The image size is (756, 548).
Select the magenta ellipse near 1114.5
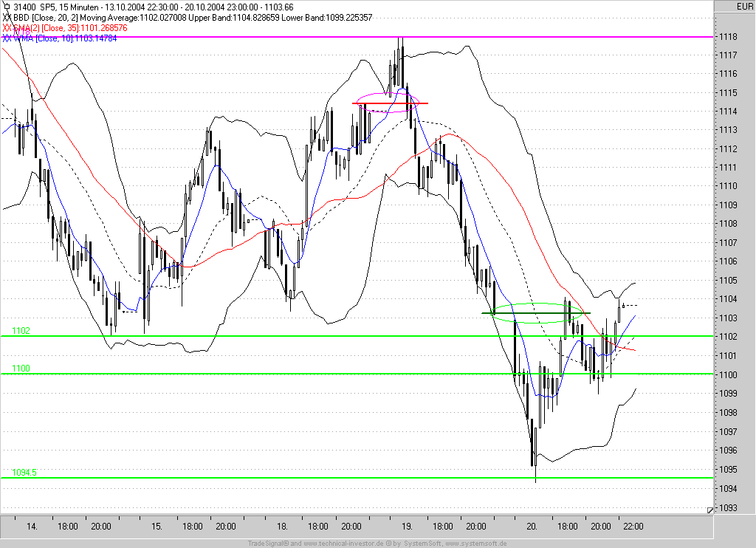(388, 103)
